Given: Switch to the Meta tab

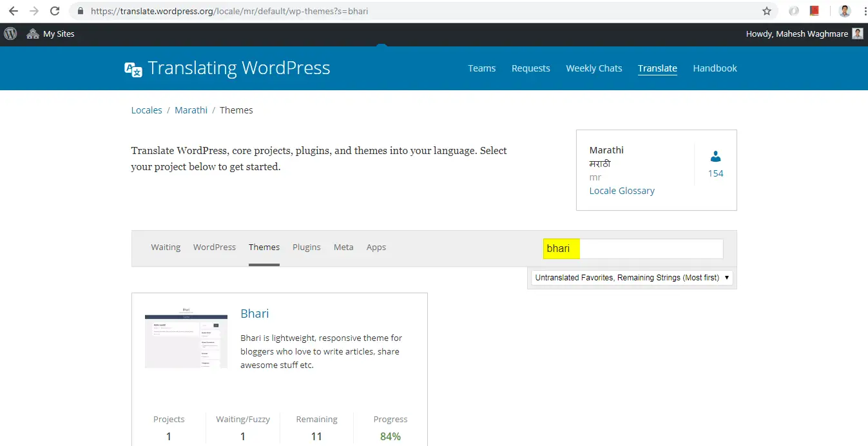Looking at the screenshot, I should (343, 247).
